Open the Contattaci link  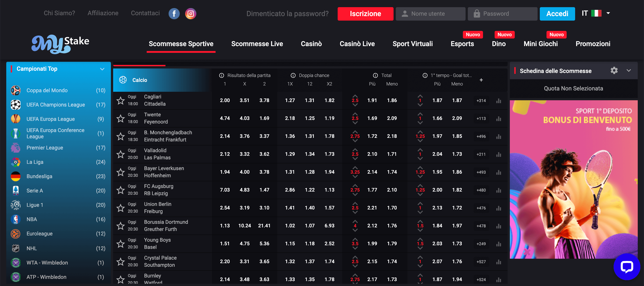click(145, 13)
